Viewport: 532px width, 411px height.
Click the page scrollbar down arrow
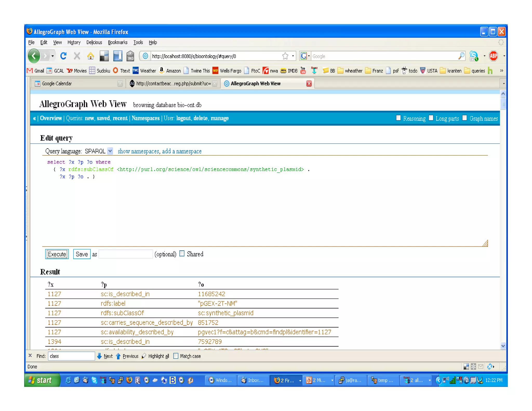pyautogui.click(x=503, y=346)
